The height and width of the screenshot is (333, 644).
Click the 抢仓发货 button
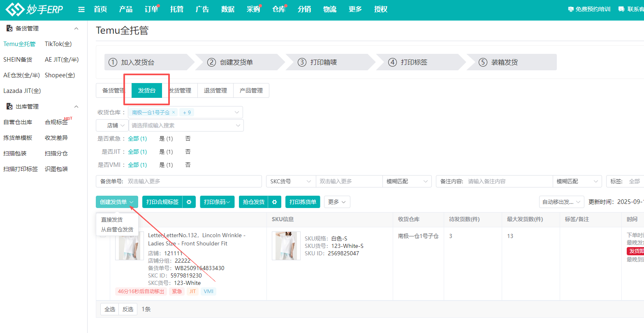click(x=254, y=202)
